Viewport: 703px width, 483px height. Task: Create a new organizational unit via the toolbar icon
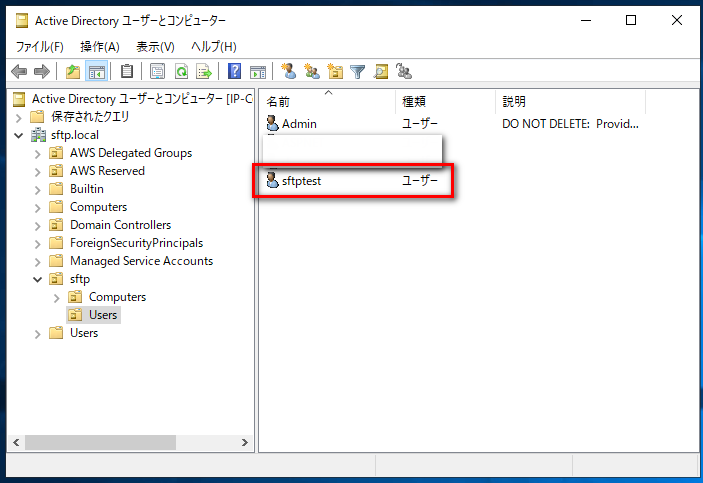pyautogui.click(x=335, y=71)
